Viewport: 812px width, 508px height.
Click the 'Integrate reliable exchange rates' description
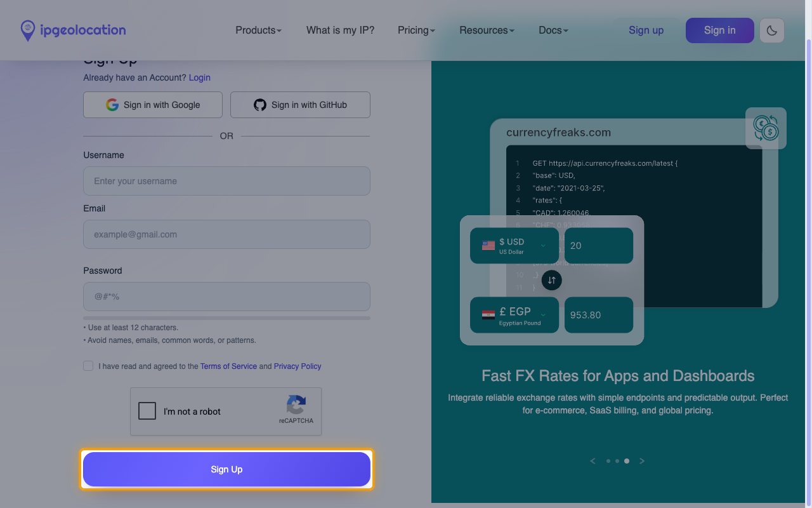click(618, 404)
